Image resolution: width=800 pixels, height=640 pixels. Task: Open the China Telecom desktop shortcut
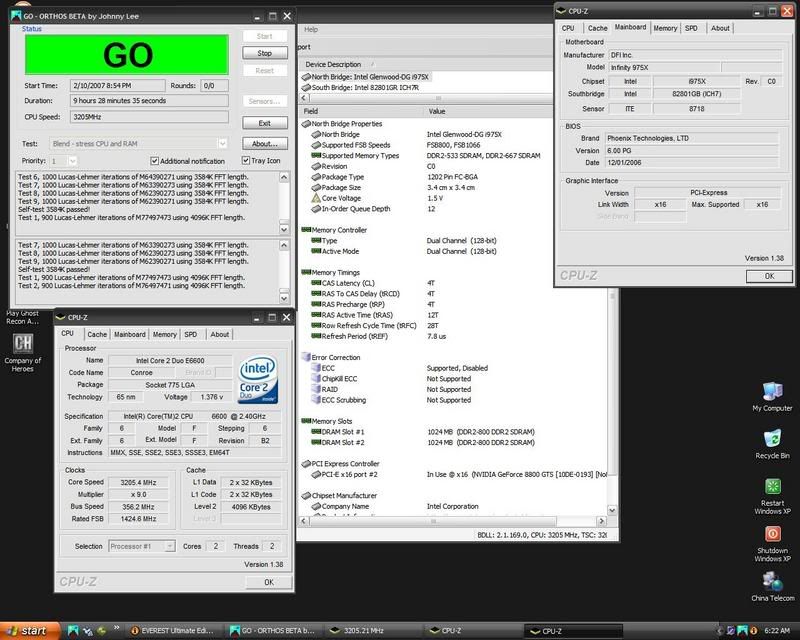[x=771, y=582]
